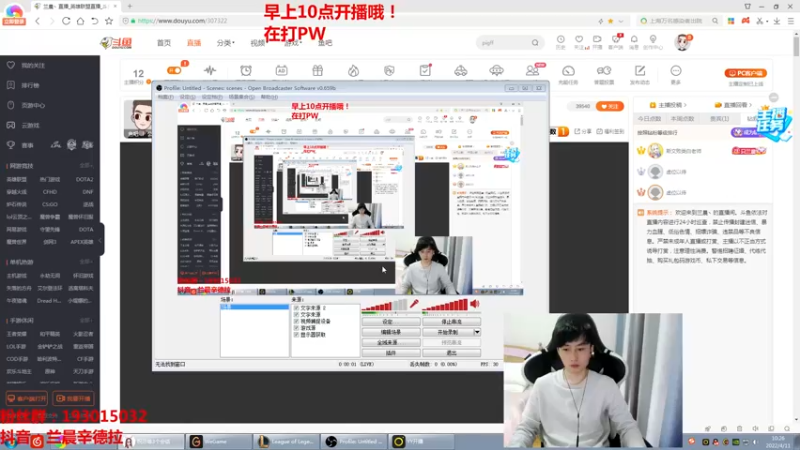Image resolution: width=800 pixels, height=450 pixels.
Task: Open the history clock icon in header
Action: click(561, 39)
